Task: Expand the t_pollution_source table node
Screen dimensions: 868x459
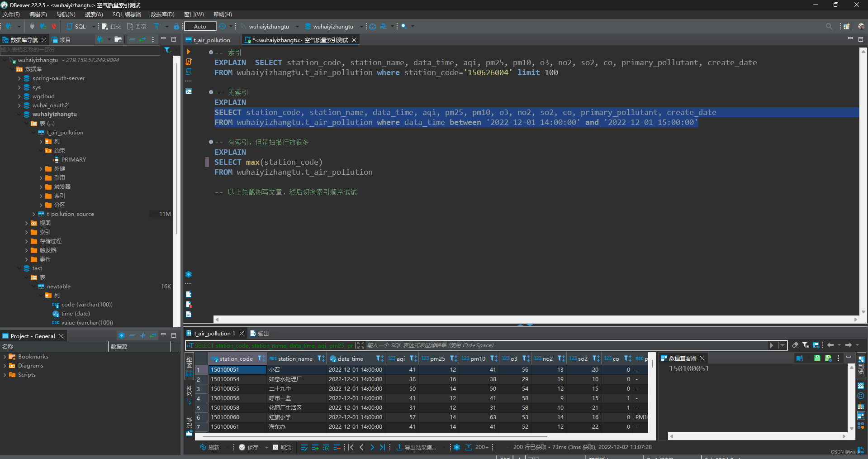Action: pos(34,214)
